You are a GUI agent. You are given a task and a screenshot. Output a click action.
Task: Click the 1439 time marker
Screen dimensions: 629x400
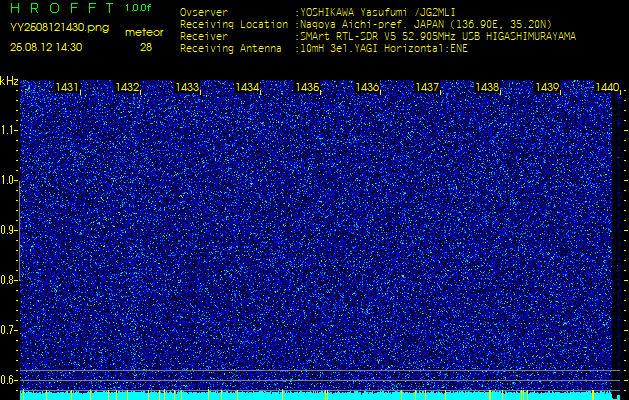click(x=547, y=87)
